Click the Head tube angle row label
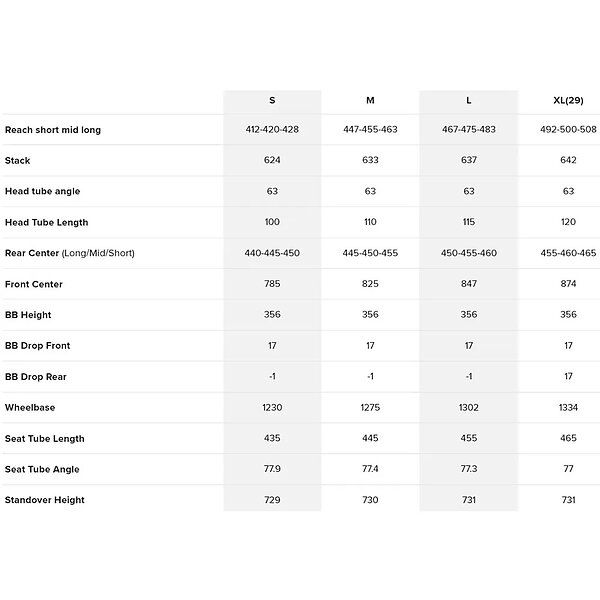The height and width of the screenshot is (600, 600). click(x=42, y=191)
